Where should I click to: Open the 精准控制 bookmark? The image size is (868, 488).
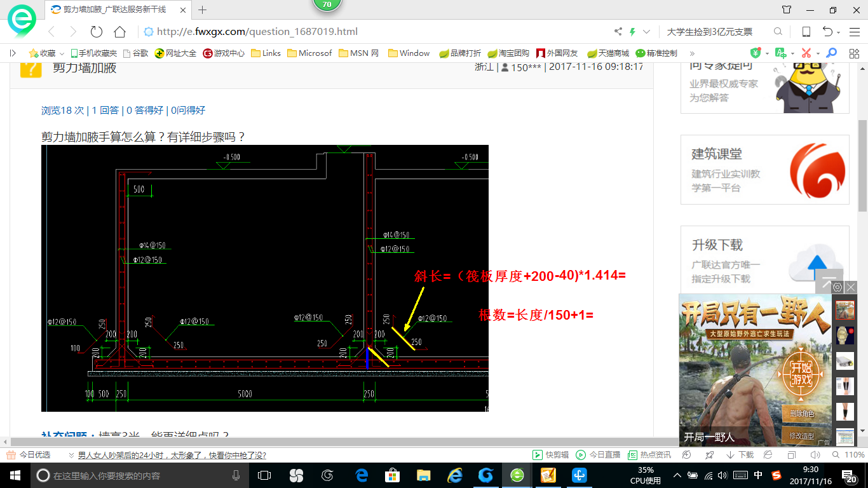tap(656, 53)
